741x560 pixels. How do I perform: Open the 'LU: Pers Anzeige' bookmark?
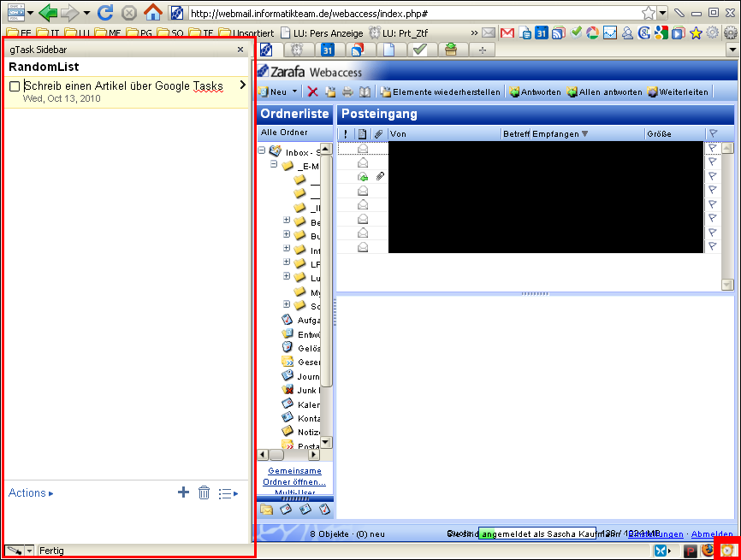[x=322, y=33]
